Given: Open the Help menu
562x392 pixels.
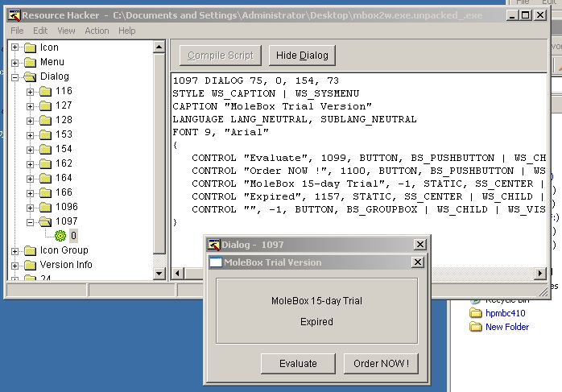Looking at the screenshot, I should coord(127,31).
